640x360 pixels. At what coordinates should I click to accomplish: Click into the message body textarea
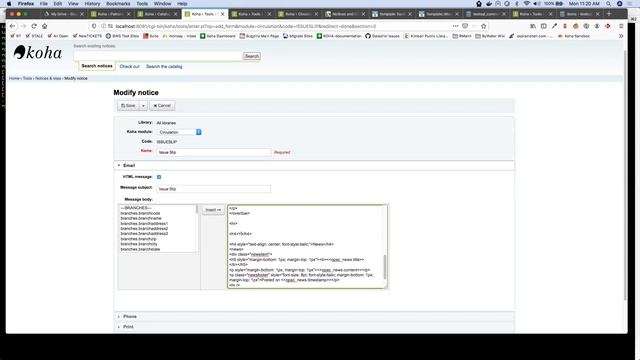click(x=306, y=247)
